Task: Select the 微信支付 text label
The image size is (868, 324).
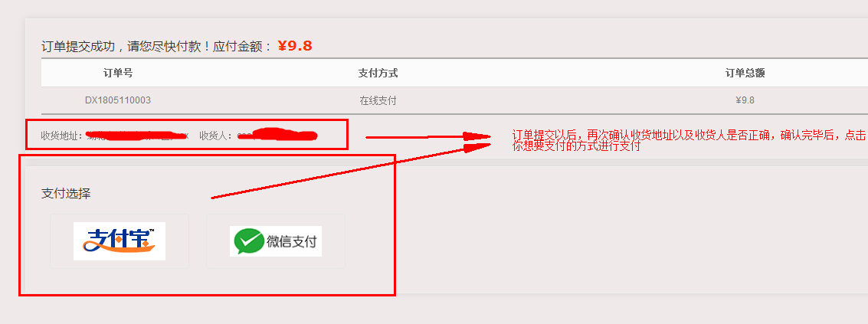Action: (x=292, y=242)
